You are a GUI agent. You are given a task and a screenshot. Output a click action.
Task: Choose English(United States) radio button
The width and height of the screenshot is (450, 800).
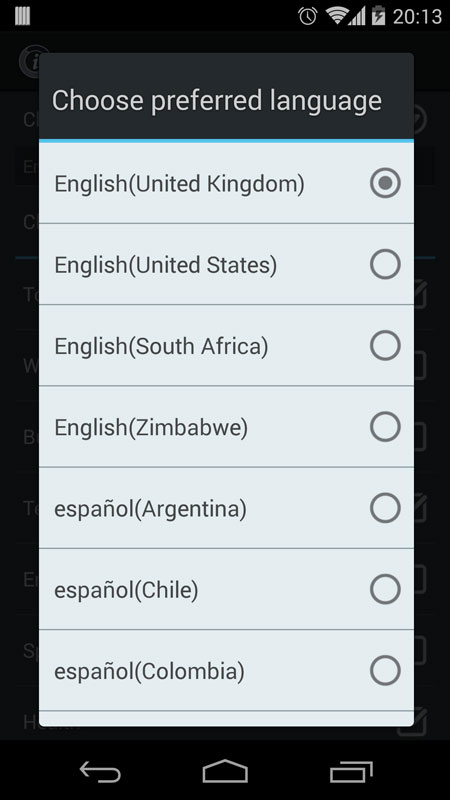click(x=385, y=264)
